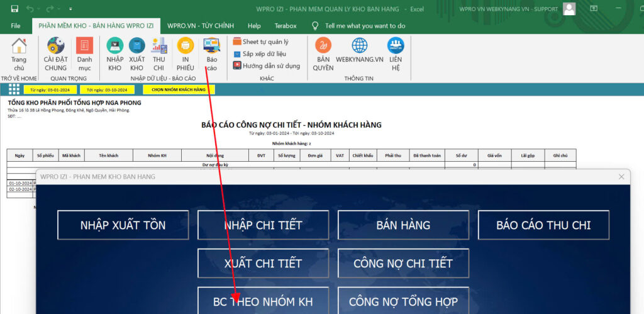The height and width of the screenshot is (314, 644).
Task: Click the CHỌN NHÓM KHÁCH HÀNG button
Action: coord(179,89)
